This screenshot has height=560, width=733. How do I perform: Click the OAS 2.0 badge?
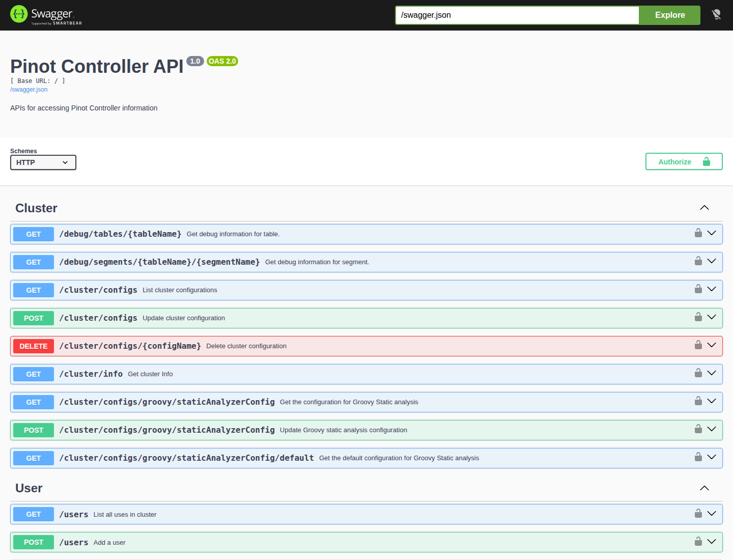(222, 61)
